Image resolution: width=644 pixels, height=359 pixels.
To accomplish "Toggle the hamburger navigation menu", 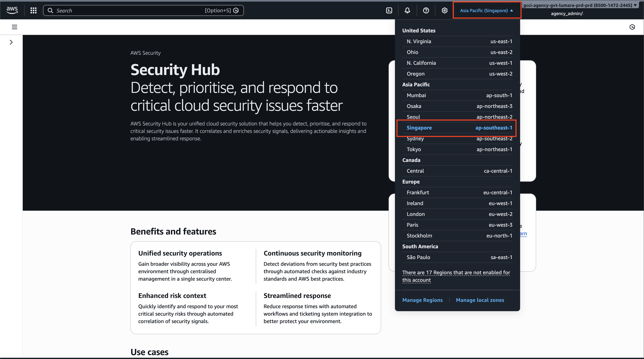I will [x=15, y=27].
